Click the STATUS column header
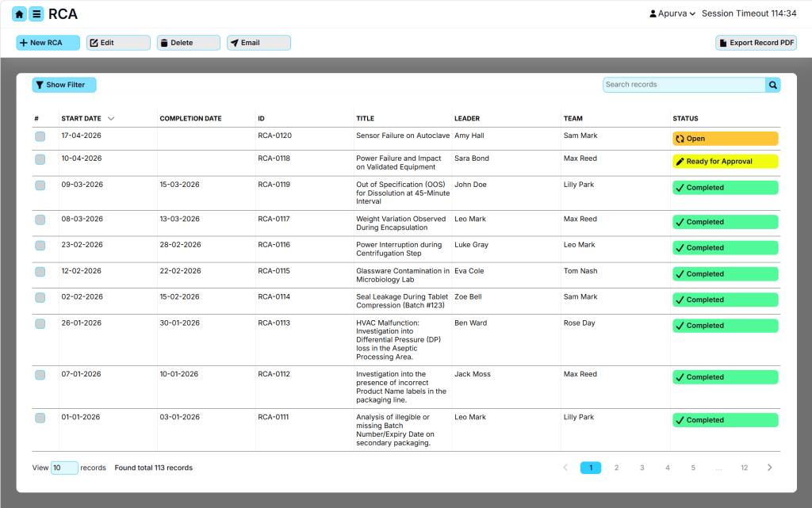812x508 pixels. [x=685, y=118]
